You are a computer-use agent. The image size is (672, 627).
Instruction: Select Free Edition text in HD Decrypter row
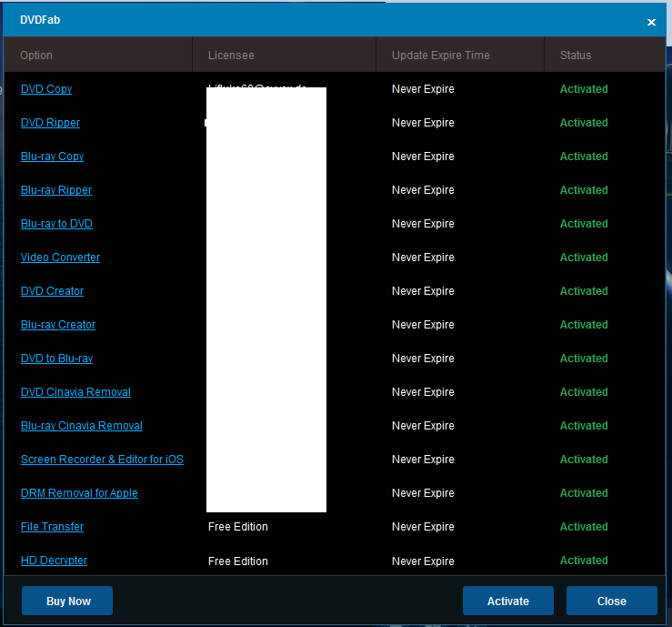point(238,561)
